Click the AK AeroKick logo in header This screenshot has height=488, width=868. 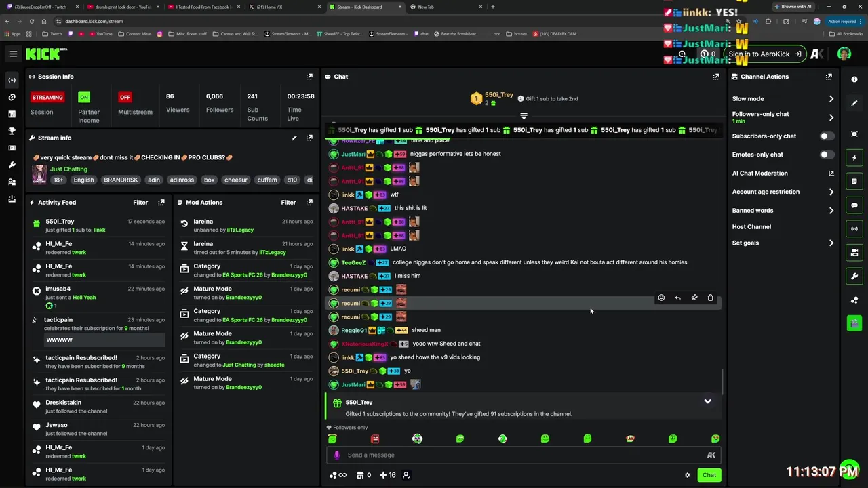point(817,54)
